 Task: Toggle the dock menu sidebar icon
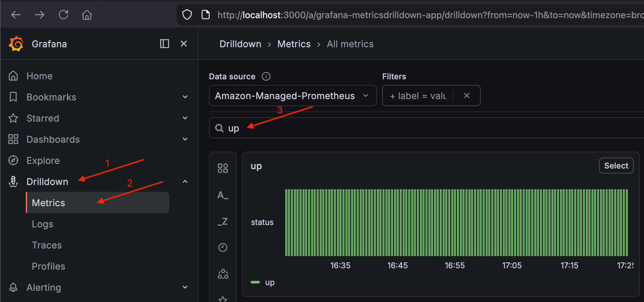[165, 44]
